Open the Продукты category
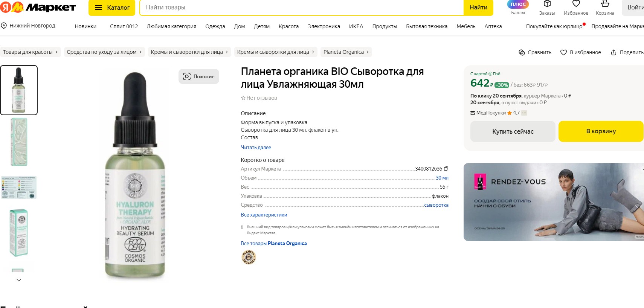The height and width of the screenshot is (308, 644). [385, 26]
